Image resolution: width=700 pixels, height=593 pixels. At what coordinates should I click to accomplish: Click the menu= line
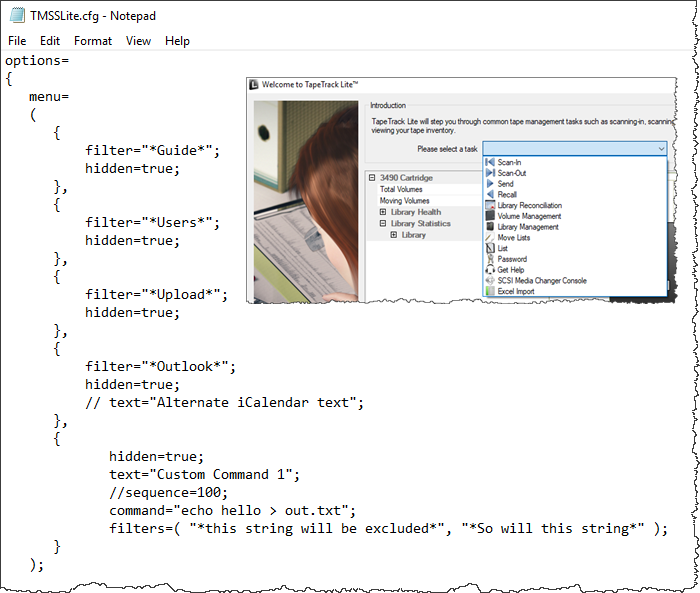tap(49, 96)
